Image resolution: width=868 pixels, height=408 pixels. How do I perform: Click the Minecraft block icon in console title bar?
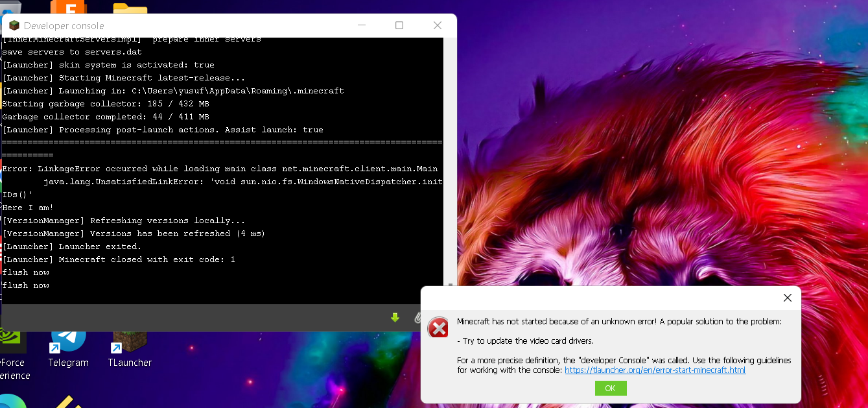14,26
